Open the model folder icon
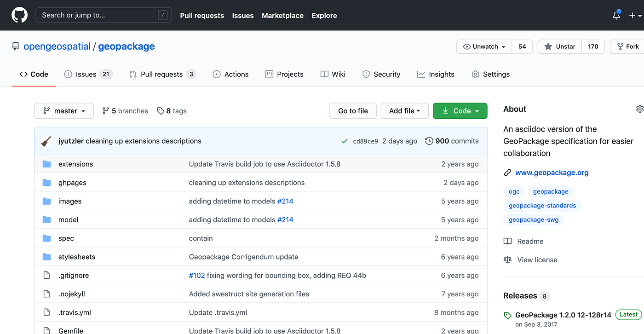 [x=46, y=220]
